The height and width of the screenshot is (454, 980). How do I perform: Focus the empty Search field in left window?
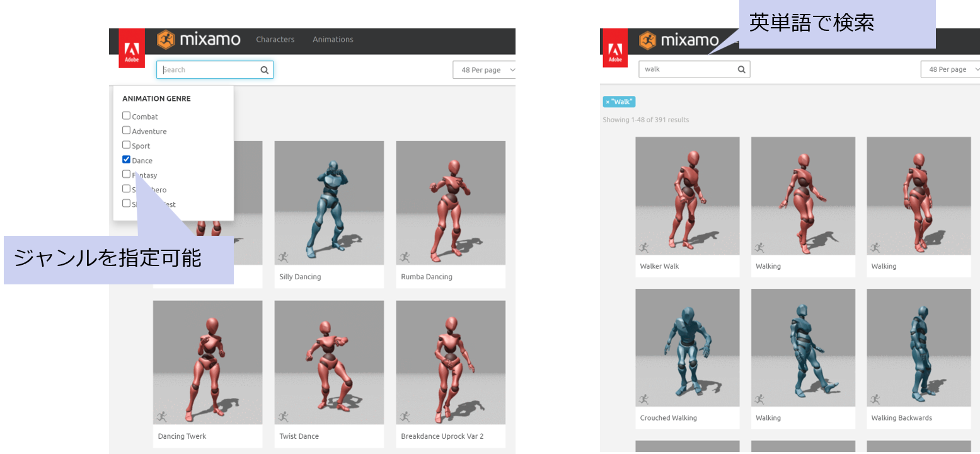click(215, 70)
